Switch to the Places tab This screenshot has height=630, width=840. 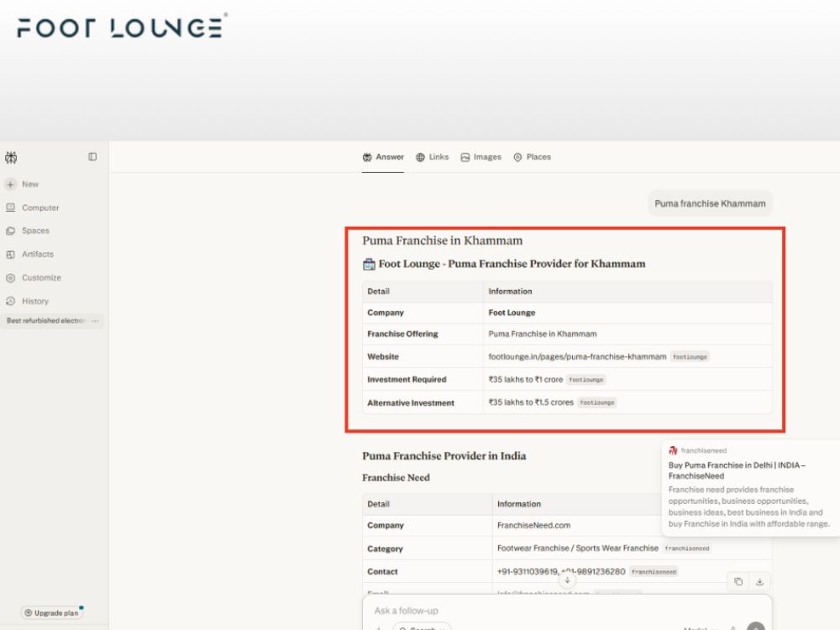tap(532, 157)
